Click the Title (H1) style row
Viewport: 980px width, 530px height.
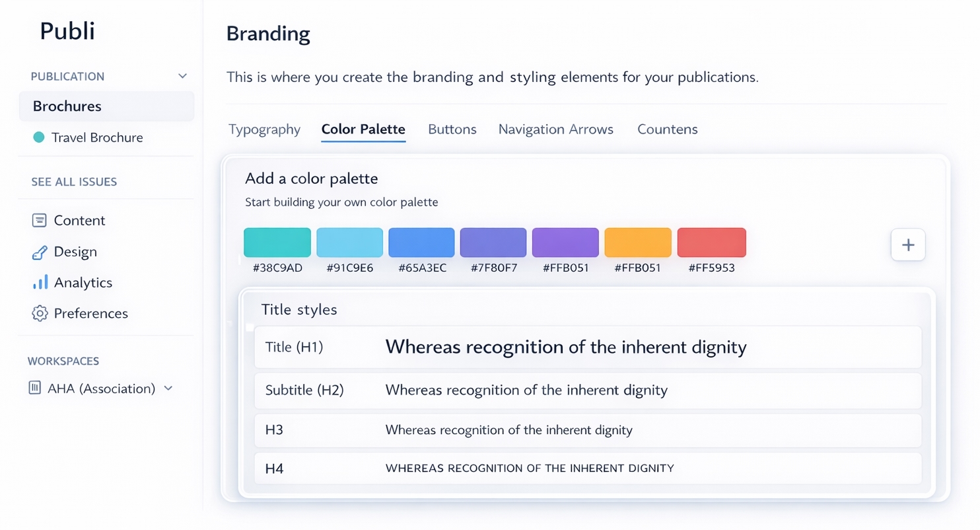pos(587,347)
